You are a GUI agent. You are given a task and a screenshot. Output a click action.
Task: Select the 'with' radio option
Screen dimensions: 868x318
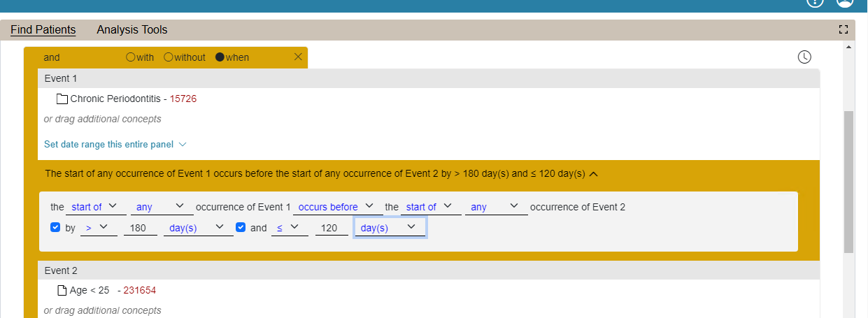tap(130, 57)
